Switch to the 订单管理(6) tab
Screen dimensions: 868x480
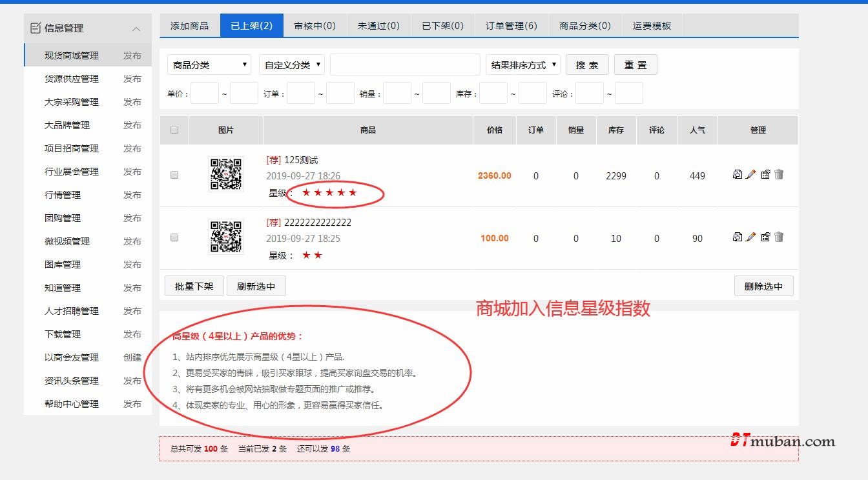511,26
